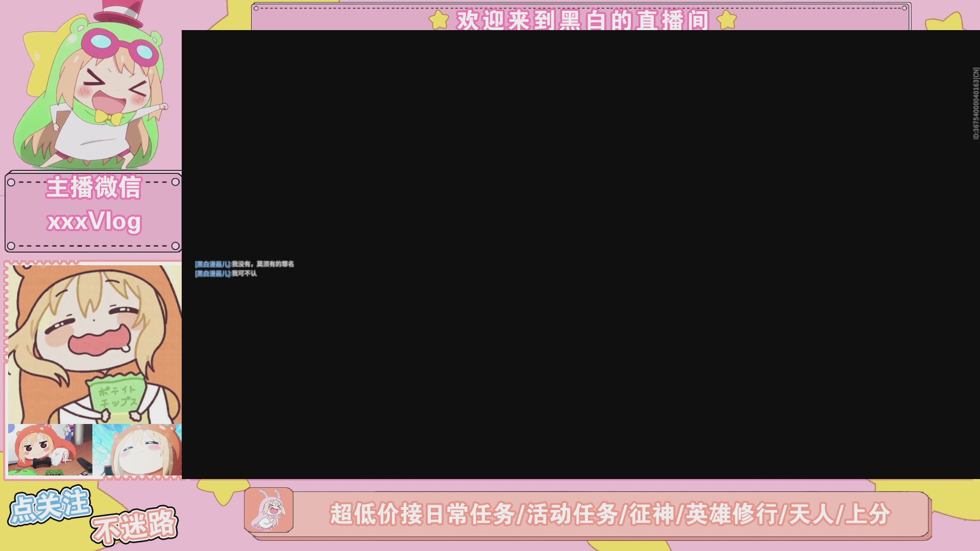The image size is (980, 551).
Task: Click the large crying girl with chips image
Action: coord(94,344)
